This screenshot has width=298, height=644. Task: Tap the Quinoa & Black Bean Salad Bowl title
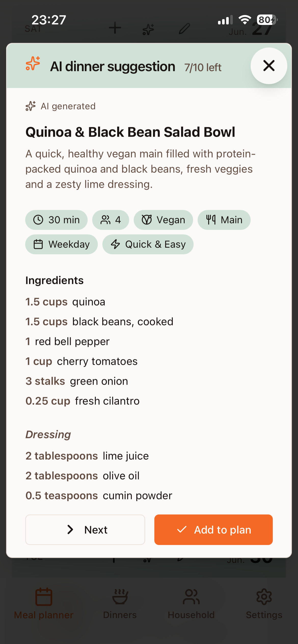130,132
